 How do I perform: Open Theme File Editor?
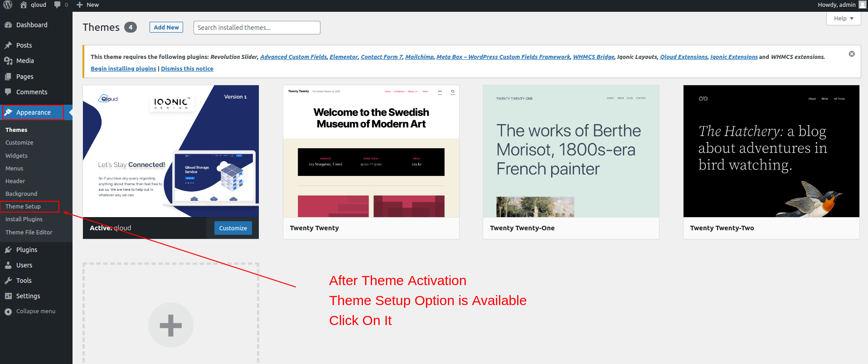pyautogui.click(x=29, y=232)
